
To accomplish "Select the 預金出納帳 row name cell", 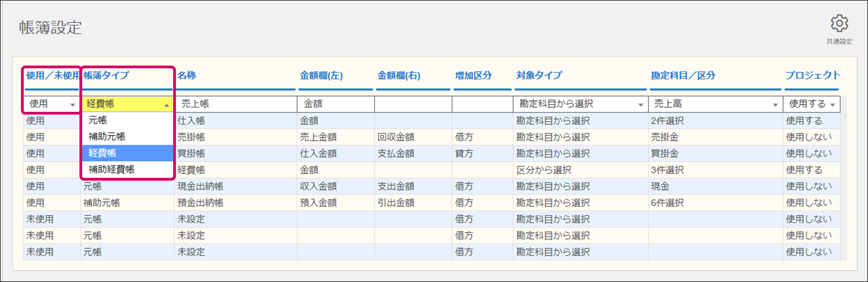I will pyautogui.click(x=201, y=203).
